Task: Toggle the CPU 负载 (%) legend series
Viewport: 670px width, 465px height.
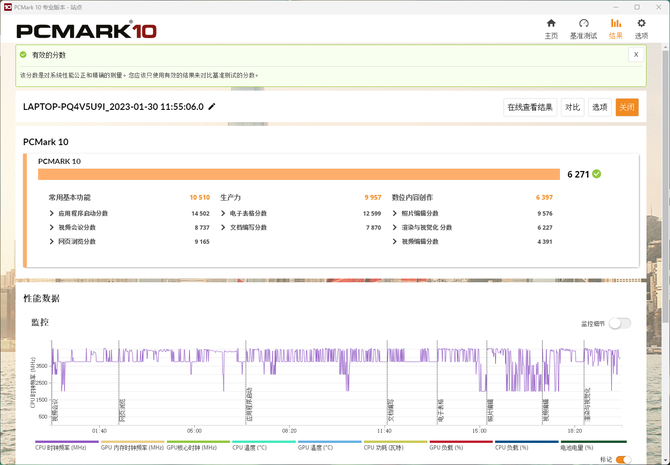Action: 526,445
